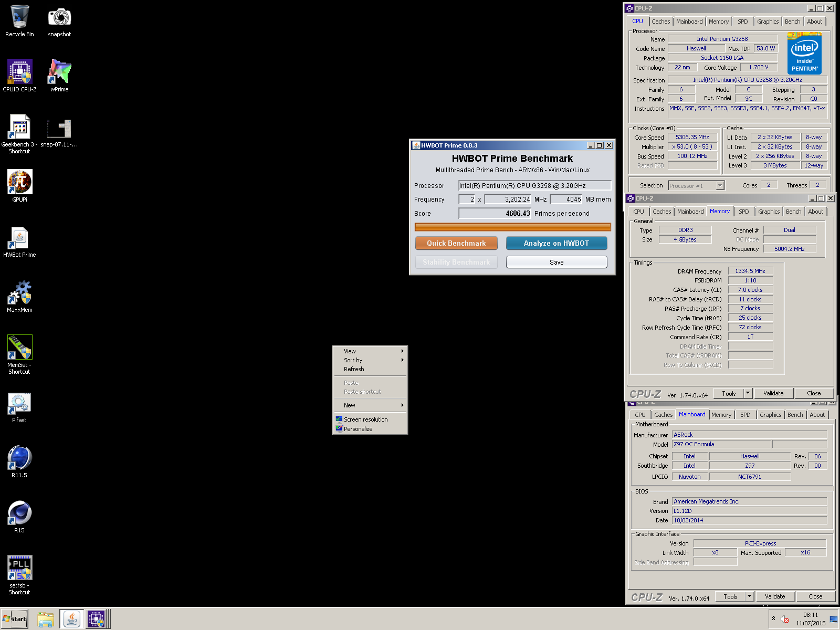840x630 pixels.
Task: Switch to Caches tab in top CPU-Z window
Action: click(660, 22)
